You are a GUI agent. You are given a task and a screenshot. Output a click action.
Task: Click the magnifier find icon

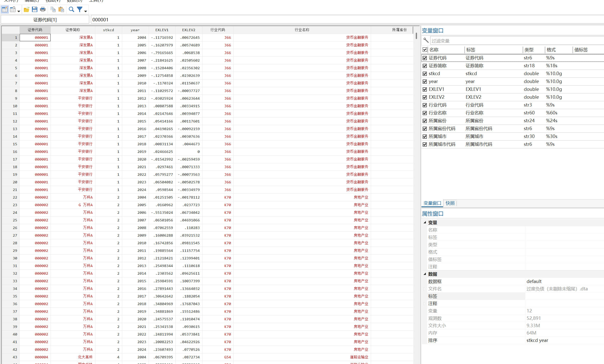72,10
